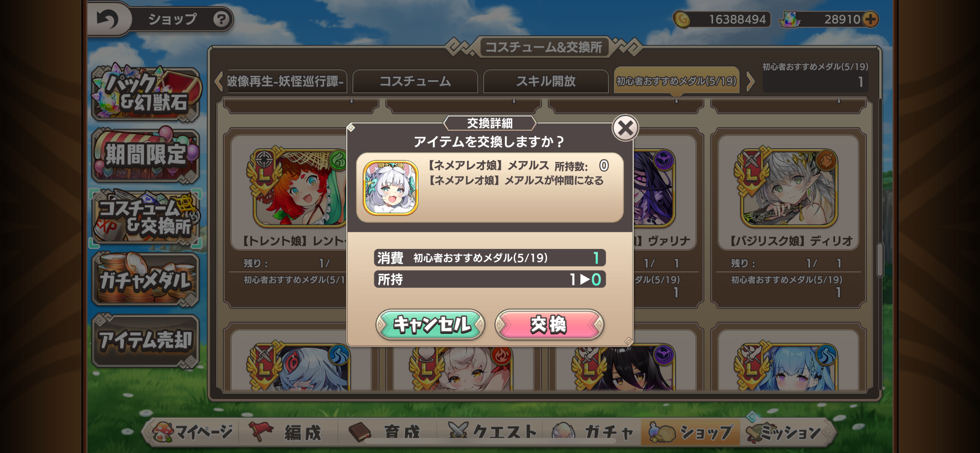Click the exchange list scrollbar handle

coord(880,260)
